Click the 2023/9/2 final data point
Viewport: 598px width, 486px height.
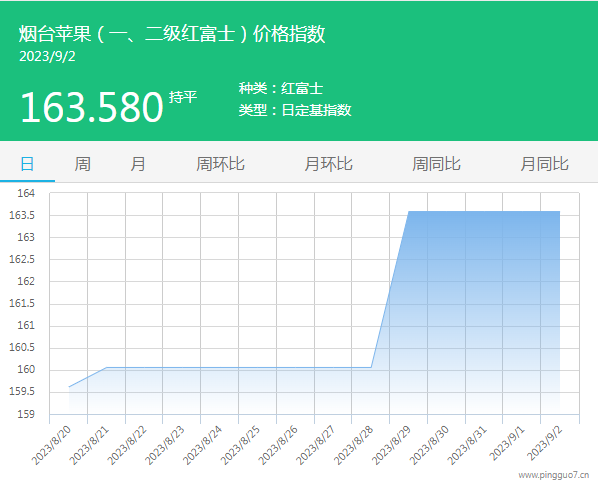[x=559, y=211]
